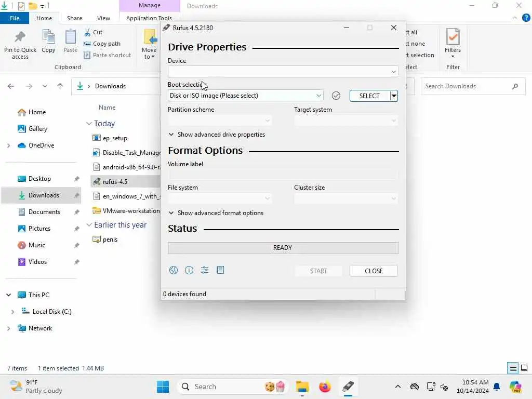This screenshot has width=532, height=399.
Task: Switch to the Home ribbon tab
Action: (44, 18)
